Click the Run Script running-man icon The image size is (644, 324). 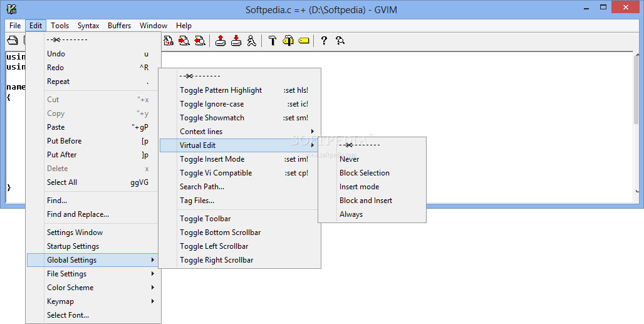[252, 40]
